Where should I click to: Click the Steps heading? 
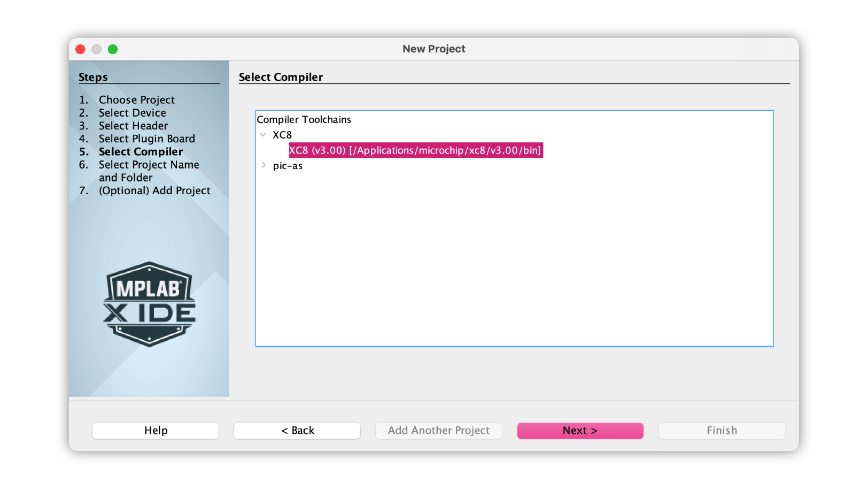click(93, 77)
